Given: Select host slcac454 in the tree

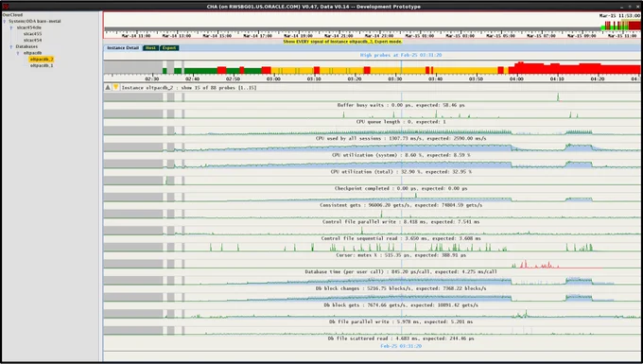Looking at the screenshot, I should [x=32, y=40].
